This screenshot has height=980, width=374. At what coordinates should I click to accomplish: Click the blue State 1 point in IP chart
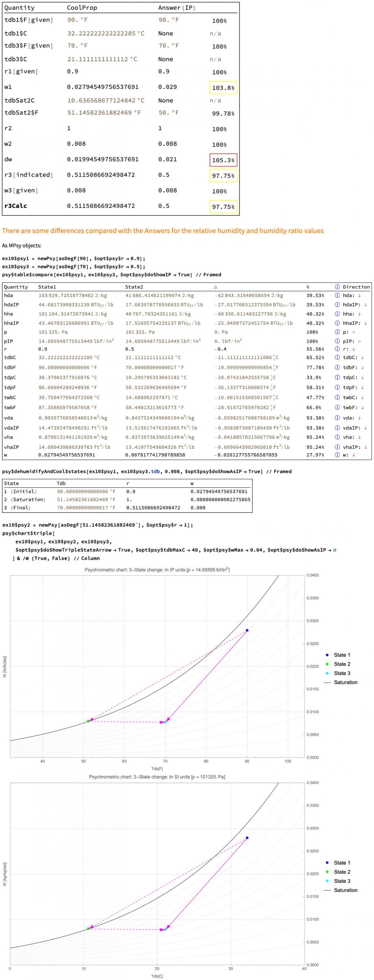click(247, 630)
